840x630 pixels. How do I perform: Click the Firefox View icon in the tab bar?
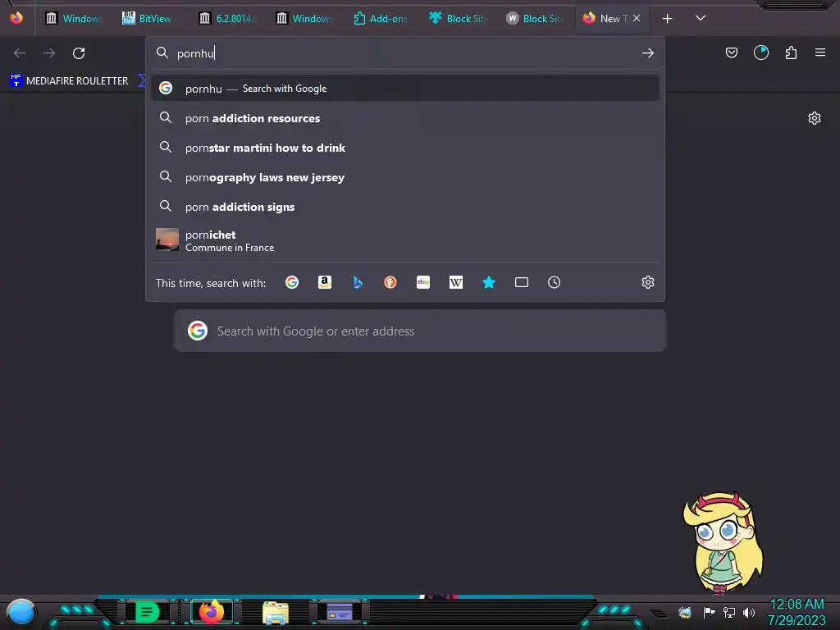click(x=16, y=18)
